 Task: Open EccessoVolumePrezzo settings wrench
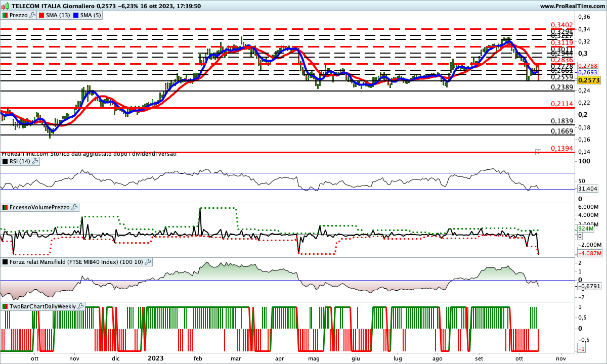[74, 207]
